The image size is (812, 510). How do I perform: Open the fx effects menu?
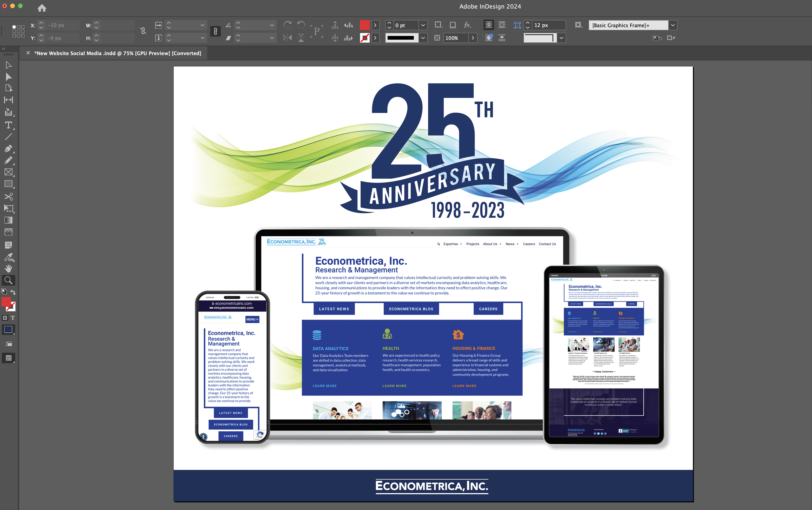click(468, 25)
